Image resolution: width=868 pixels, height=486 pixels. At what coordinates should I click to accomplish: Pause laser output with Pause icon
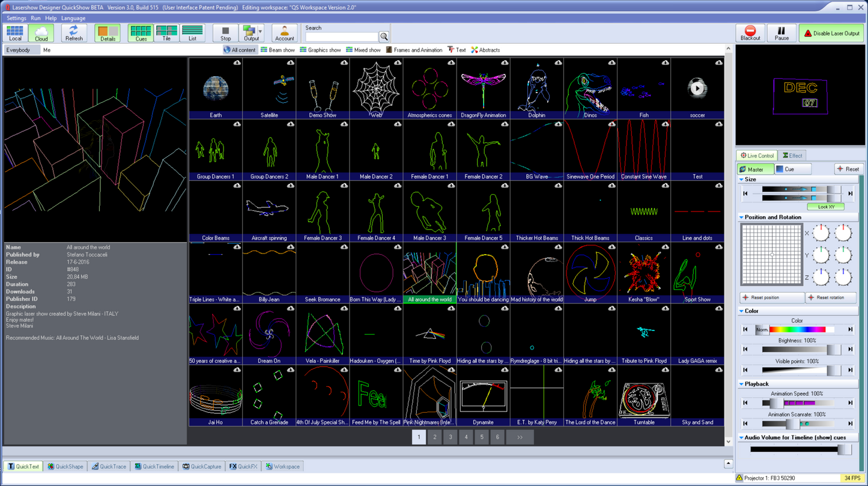point(781,33)
